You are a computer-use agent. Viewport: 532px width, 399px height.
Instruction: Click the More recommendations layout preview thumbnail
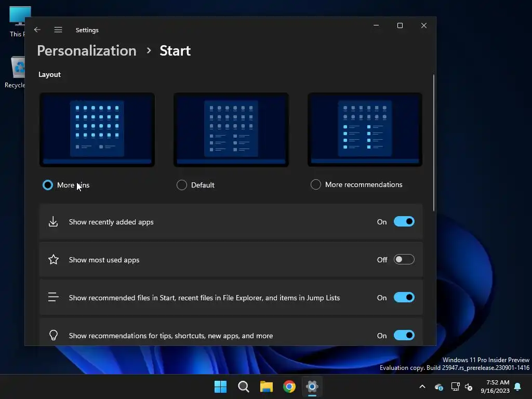tap(365, 129)
